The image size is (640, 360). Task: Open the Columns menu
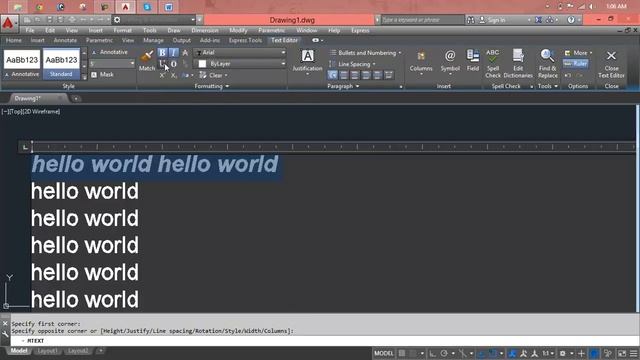click(x=421, y=62)
